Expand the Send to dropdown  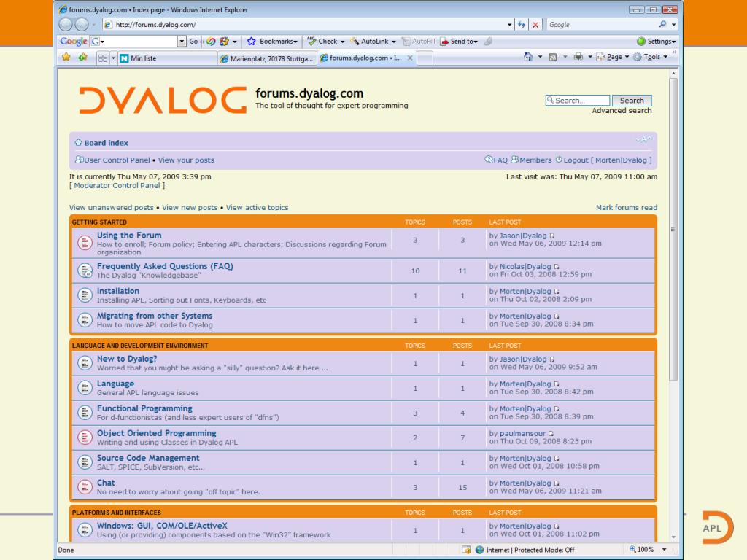pyautogui.click(x=475, y=42)
